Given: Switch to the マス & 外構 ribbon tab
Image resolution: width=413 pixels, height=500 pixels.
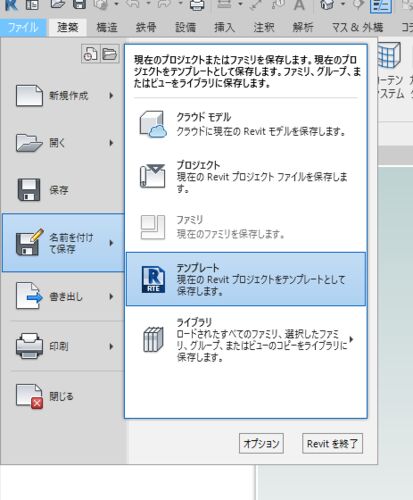Looking at the screenshot, I should pyautogui.click(x=358, y=27).
